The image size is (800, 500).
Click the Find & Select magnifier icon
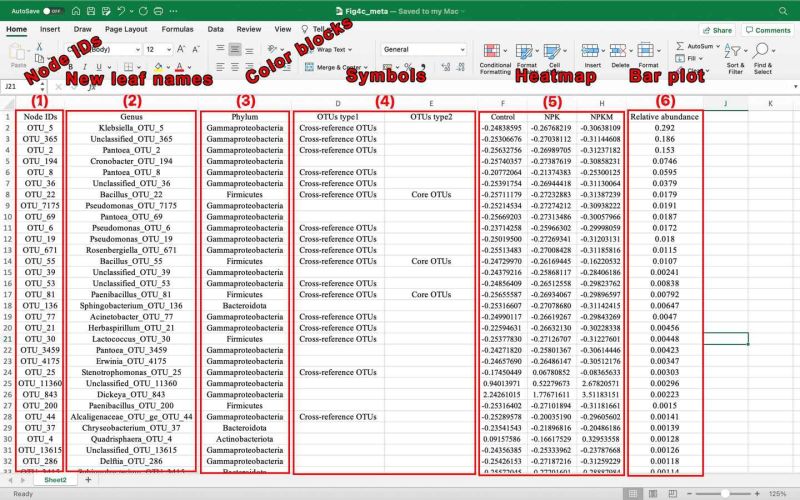(x=760, y=51)
